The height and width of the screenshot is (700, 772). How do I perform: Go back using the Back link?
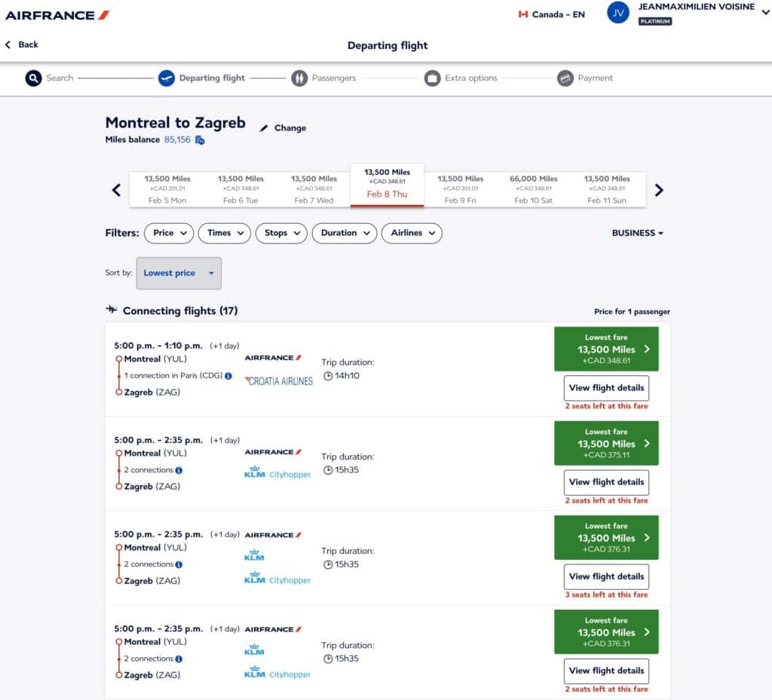pos(22,44)
